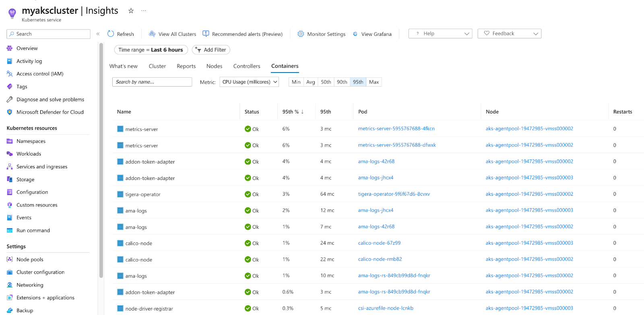Open the ellipsis more options menu
The height and width of the screenshot is (315, 644).
(144, 11)
